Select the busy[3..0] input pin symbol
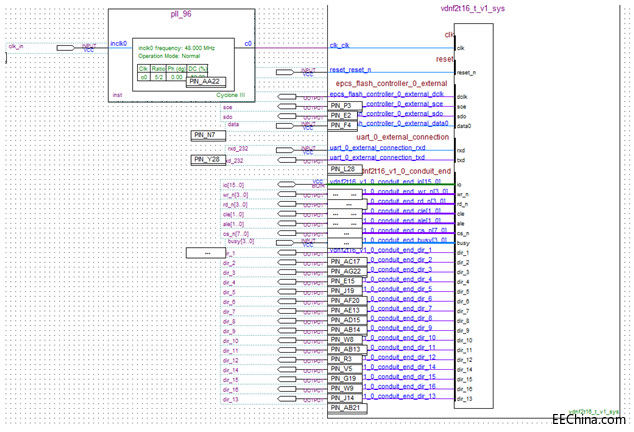 click(x=285, y=243)
